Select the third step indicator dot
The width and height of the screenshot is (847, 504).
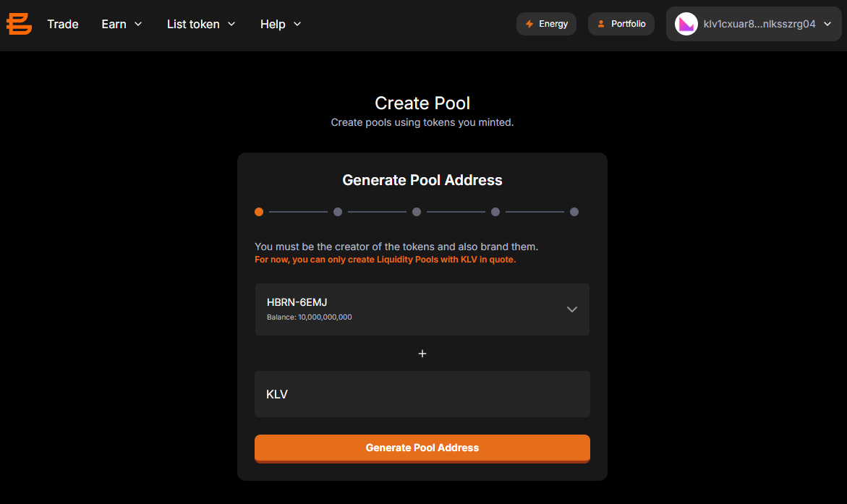point(417,212)
